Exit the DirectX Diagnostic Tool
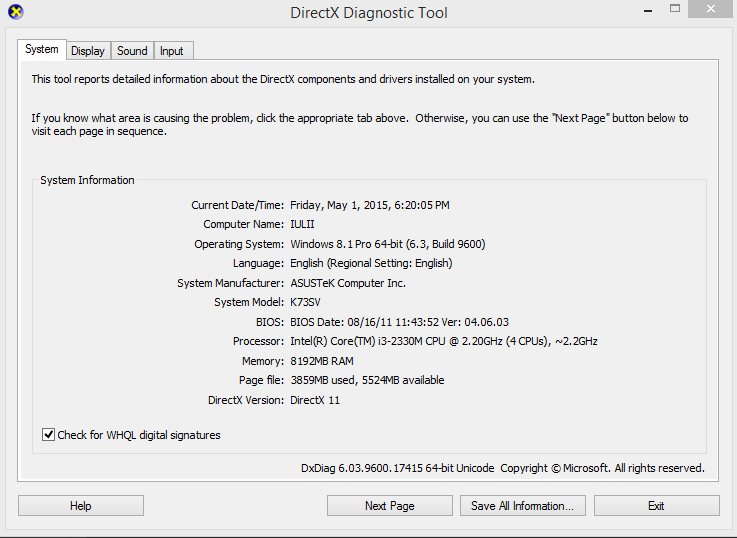The width and height of the screenshot is (737, 538). (657, 506)
